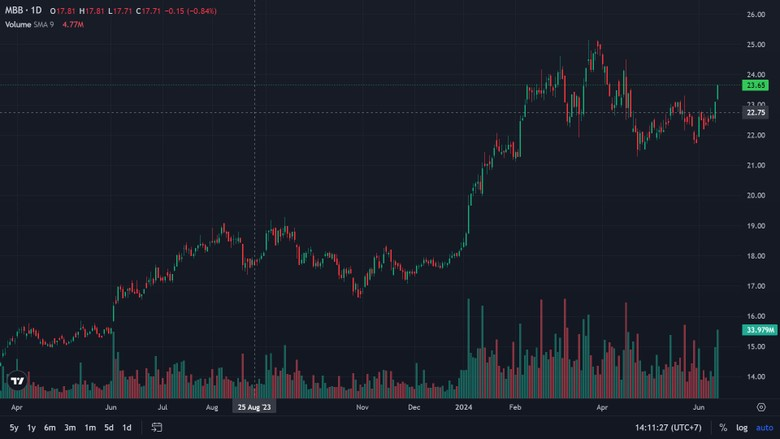The image size is (780, 439).
Task: Click the TradingView logo icon
Action: pos(17,381)
